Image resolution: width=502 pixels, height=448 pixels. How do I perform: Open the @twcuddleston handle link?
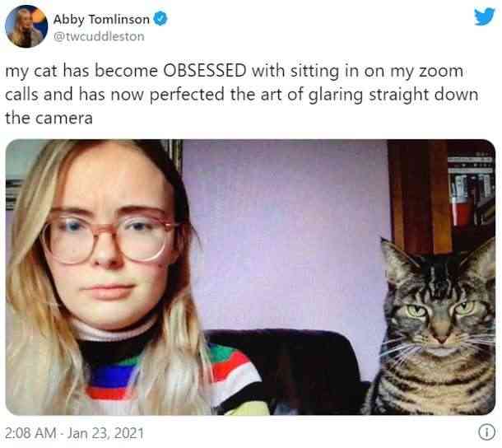[x=99, y=36]
